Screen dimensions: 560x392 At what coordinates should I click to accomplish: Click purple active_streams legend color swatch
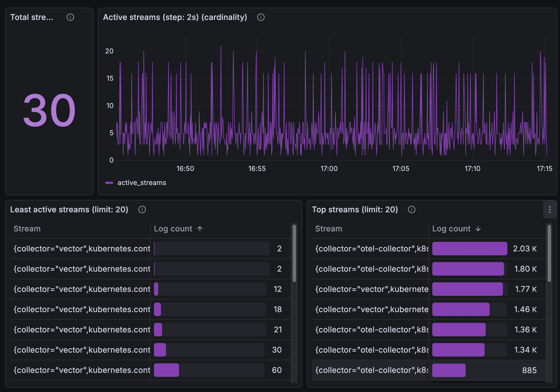pos(109,183)
